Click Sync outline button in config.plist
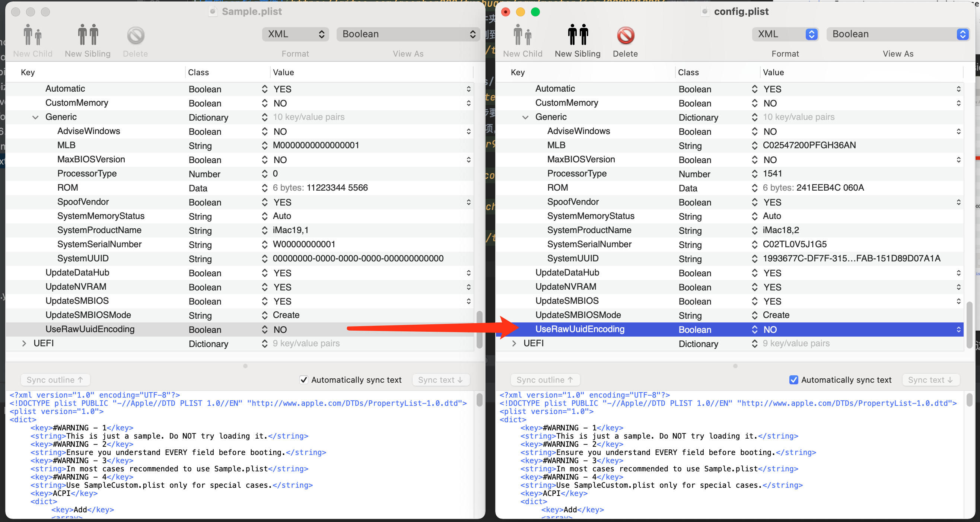980x522 pixels. [x=545, y=380]
